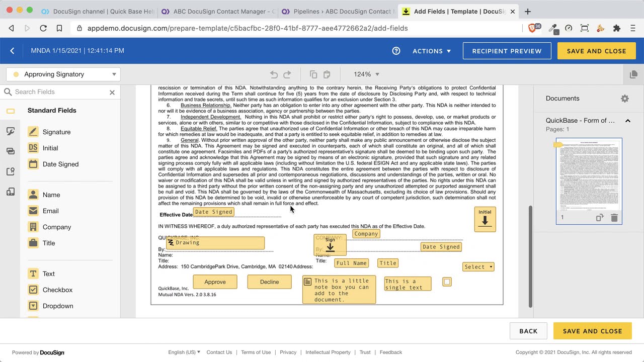Click the document vertical scrollbar
The image size is (644, 362).
pos(530,256)
